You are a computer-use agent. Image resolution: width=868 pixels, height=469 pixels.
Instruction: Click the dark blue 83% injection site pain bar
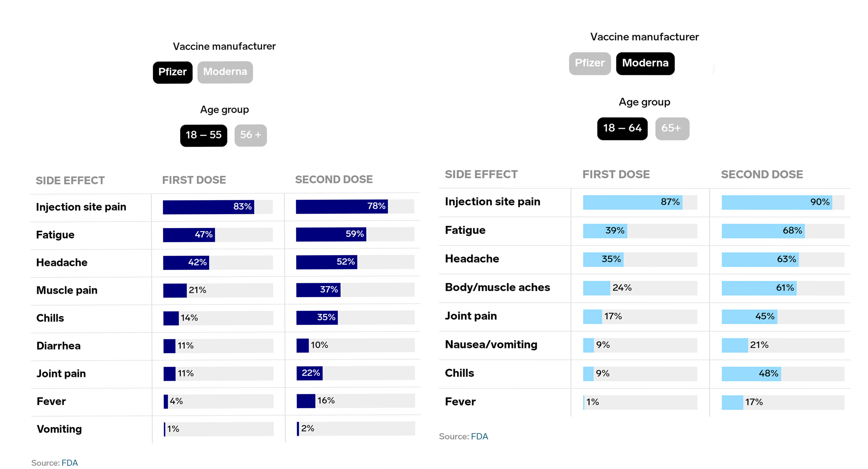pyautogui.click(x=208, y=207)
